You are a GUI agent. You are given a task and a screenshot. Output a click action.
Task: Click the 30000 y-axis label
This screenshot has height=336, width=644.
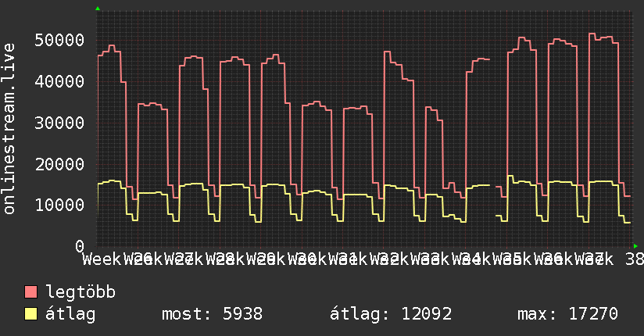point(59,123)
